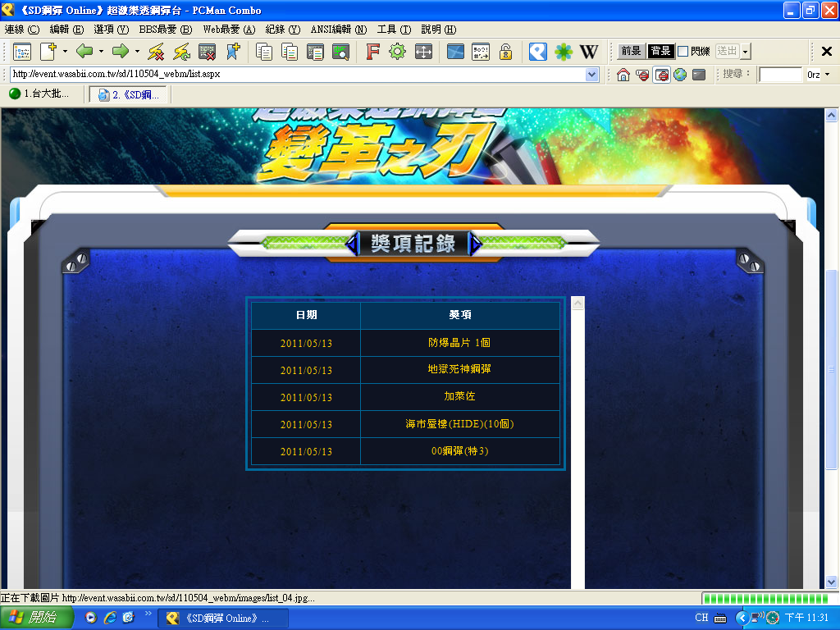Click the ANSI color copy icon
Screen dimensions: 840x630
tap(290, 52)
